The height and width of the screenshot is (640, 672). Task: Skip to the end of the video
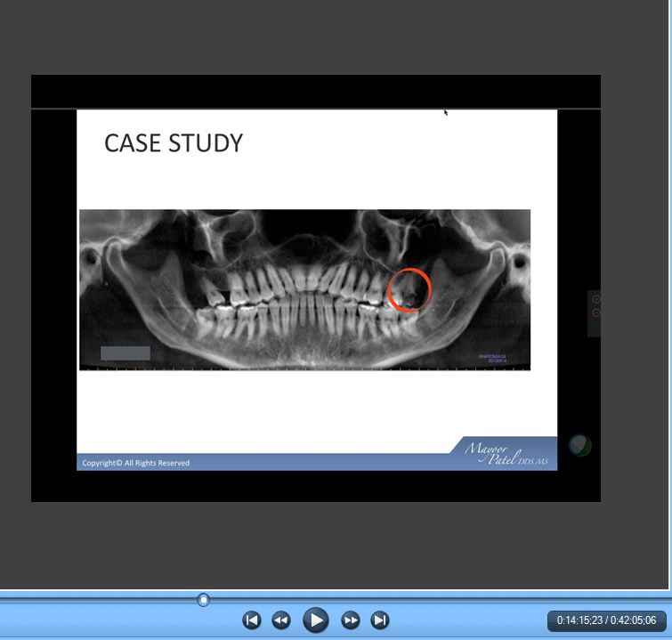[x=380, y=620]
